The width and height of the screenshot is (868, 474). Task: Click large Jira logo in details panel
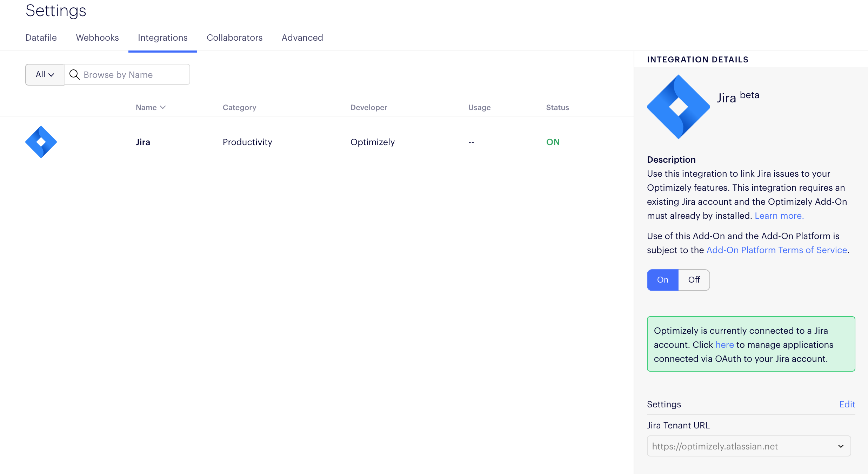click(678, 107)
